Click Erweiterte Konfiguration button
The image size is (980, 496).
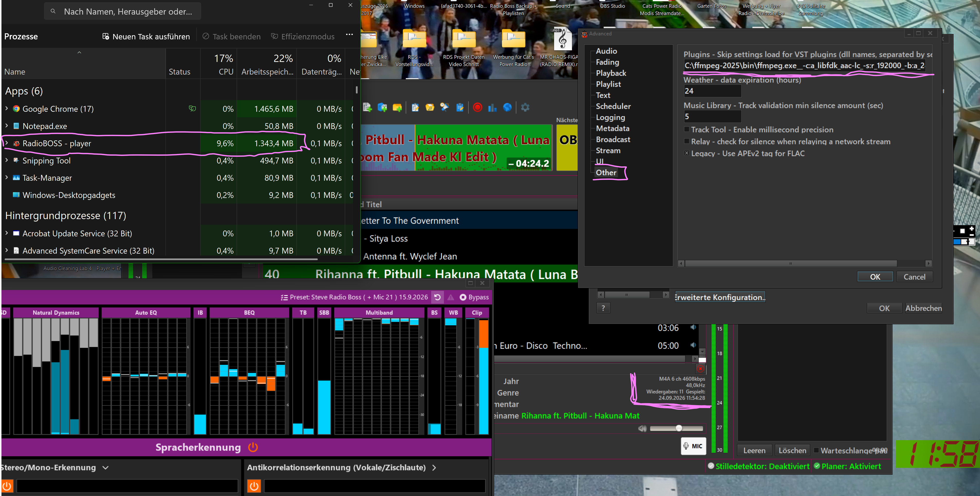(720, 297)
